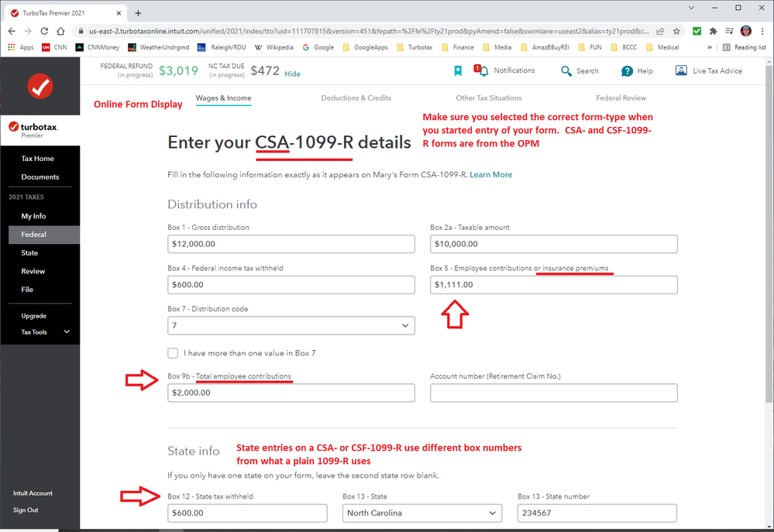
Task: Go back with browser back arrow
Action: (12, 31)
